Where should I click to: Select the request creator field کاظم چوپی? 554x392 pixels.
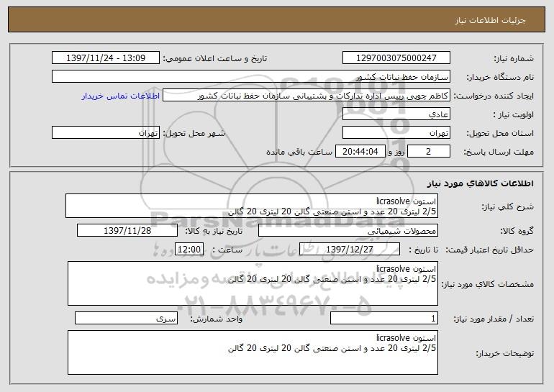click(306, 95)
